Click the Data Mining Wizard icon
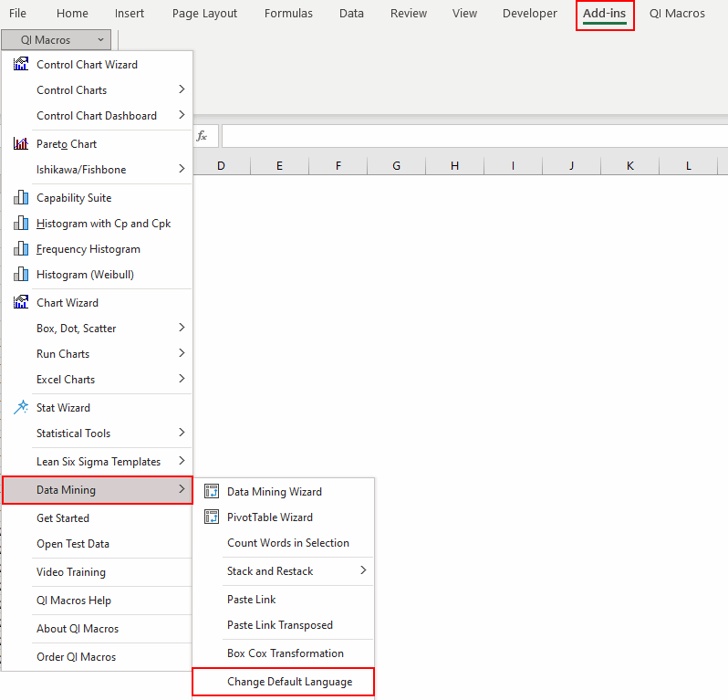The width and height of the screenshot is (728, 700). (x=212, y=491)
